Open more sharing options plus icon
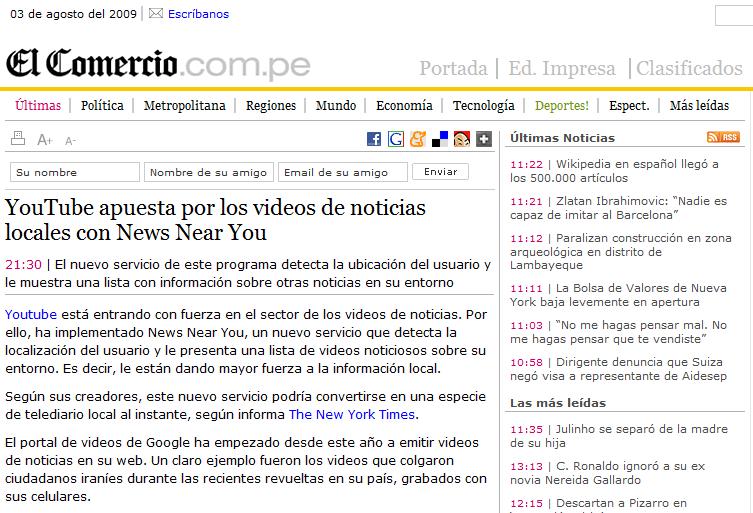Image resolution: width=753 pixels, height=513 pixels. point(484,139)
